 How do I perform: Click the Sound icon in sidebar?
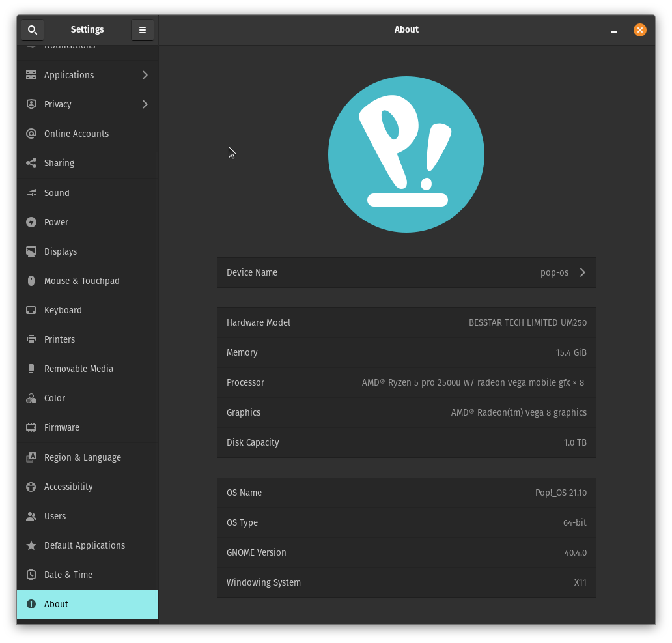31,193
